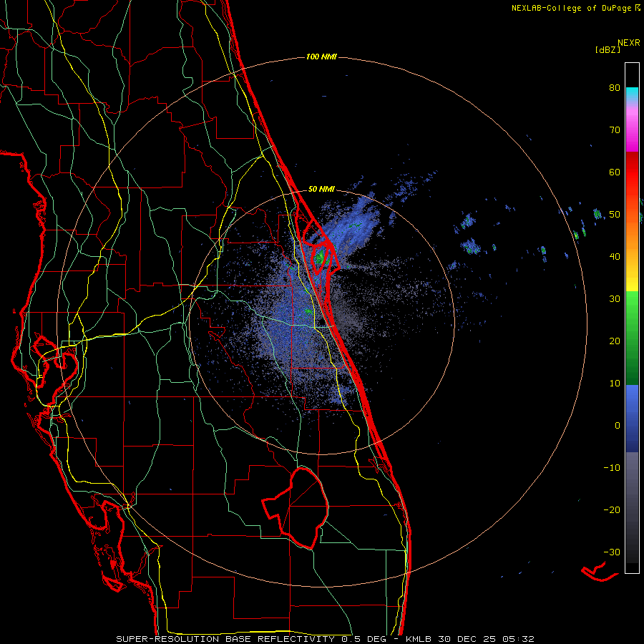Click the 30 value on the dBZ scale
Image resolution: width=644 pixels, height=644 pixels.
pyautogui.click(x=615, y=299)
